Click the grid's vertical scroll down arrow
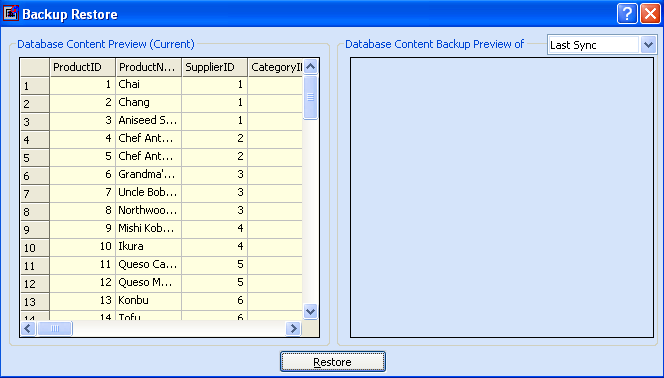 click(x=310, y=312)
